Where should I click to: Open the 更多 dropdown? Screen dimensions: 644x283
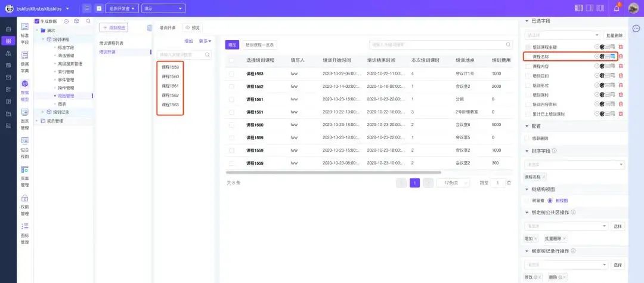[205, 41]
